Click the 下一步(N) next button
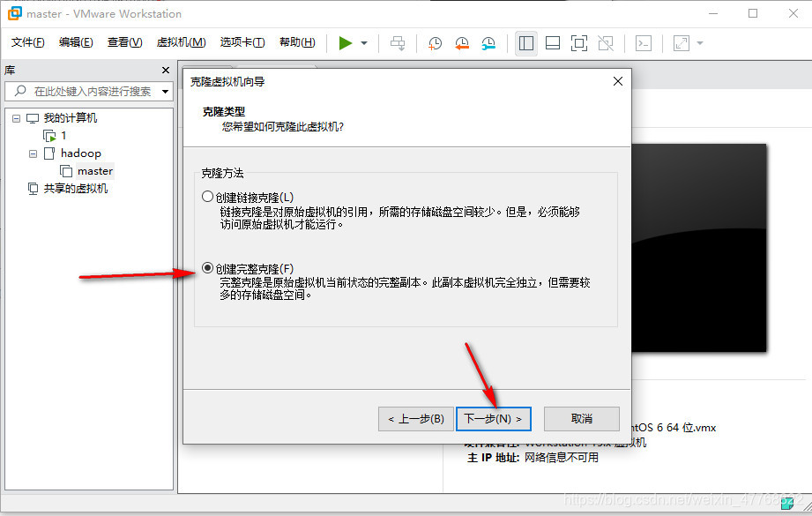The width and height of the screenshot is (812, 516). point(494,419)
